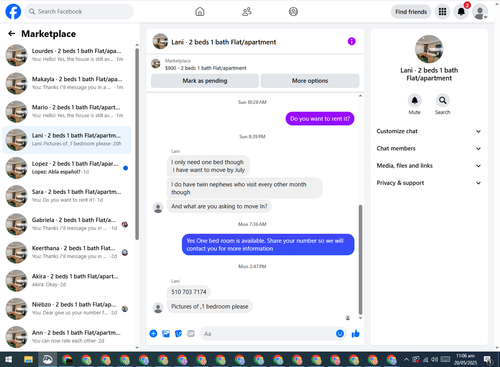Image resolution: width=500 pixels, height=367 pixels.
Task: Go back using Marketplace arrow
Action: click(x=12, y=33)
